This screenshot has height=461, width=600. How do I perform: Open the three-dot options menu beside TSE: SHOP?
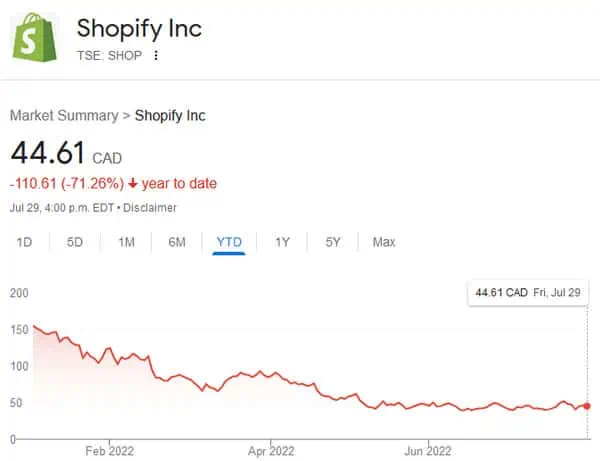coord(156,55)
